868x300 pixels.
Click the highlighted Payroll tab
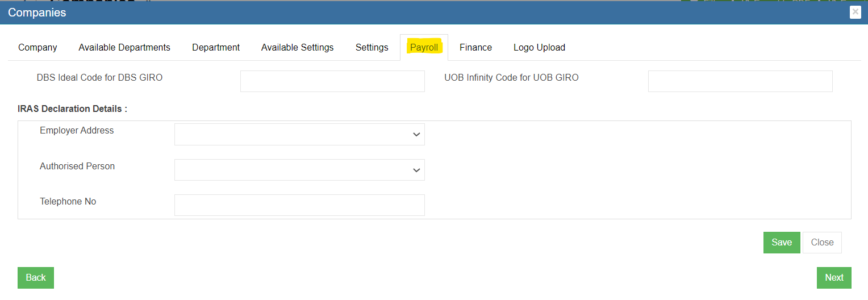[424, 48]
